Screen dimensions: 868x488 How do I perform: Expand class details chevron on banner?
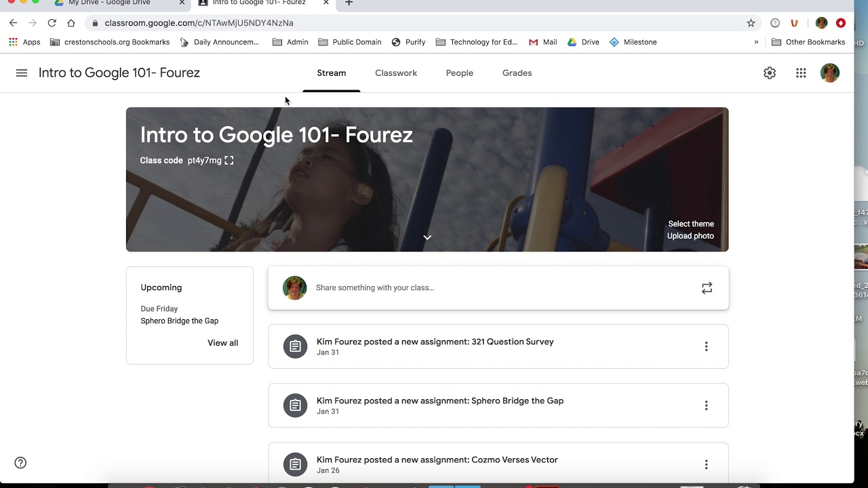pyautogui.click(x=427, y=237)
